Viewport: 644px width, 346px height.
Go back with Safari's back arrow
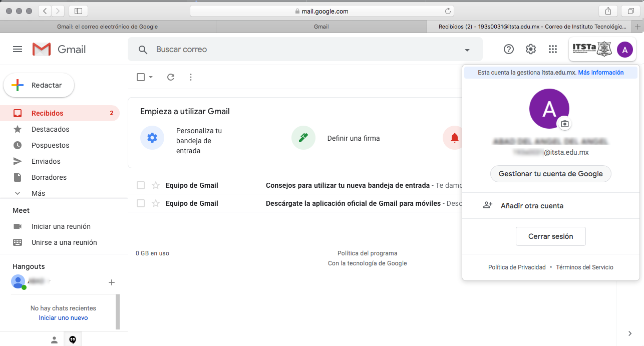45,11
